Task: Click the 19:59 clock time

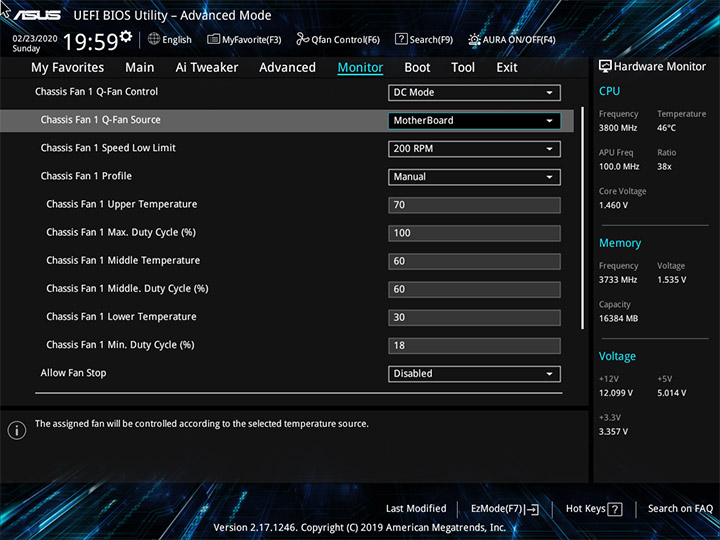Action: pyautogui.click(x=90, y=42)
